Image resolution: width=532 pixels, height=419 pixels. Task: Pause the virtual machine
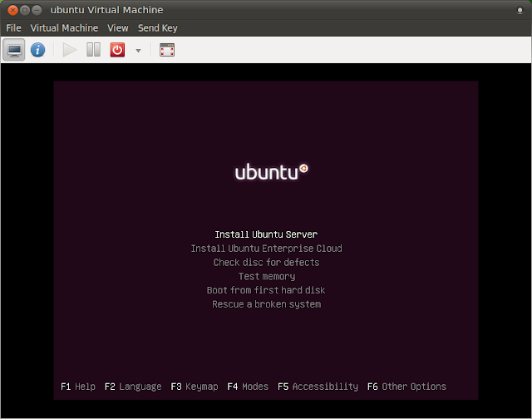[93, 50]
